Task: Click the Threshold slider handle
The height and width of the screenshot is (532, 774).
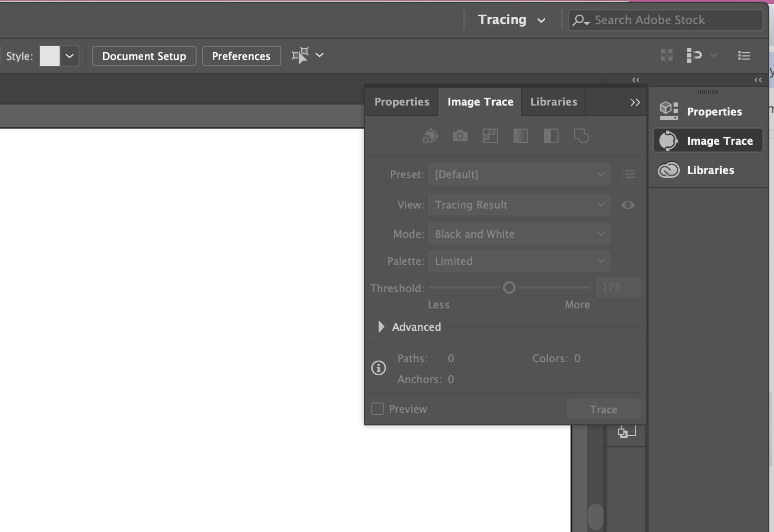Action: click(x=509, y=287)
